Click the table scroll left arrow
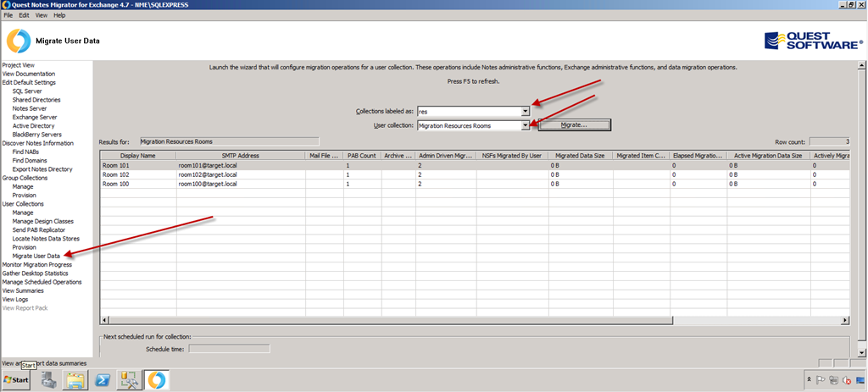868x392 pixels. [104, 320]
